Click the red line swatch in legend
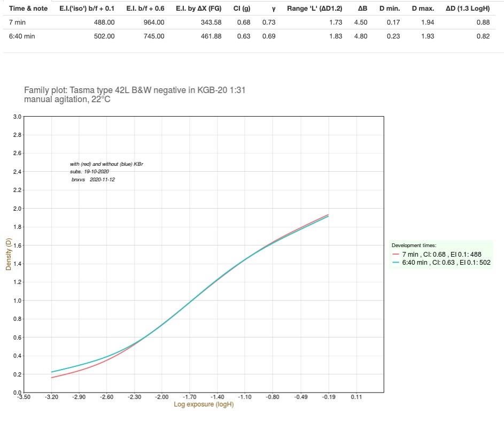Image resolution: width=504 pixels, height=422 pixels. point(396,254)
